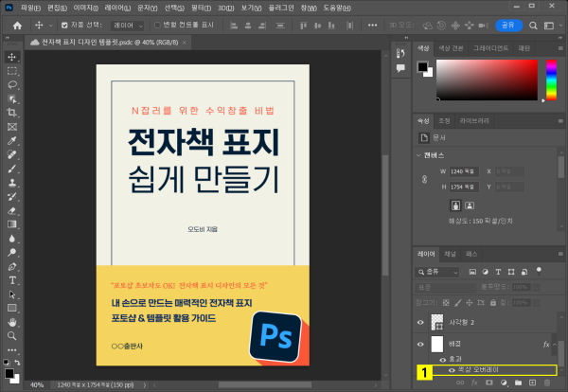The height and width of the screenshot is (392, 568).
Task: Click the link width and height icon
Action: coord(424,179)
